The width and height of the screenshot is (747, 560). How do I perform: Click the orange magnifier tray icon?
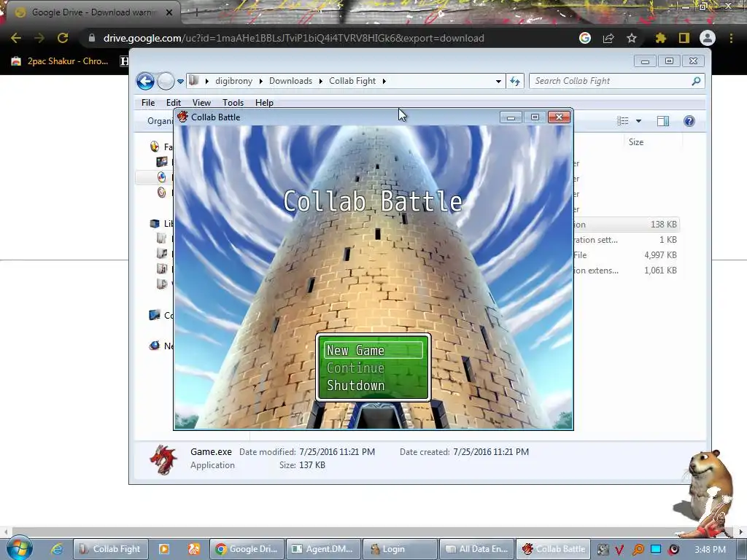point(638,550)
